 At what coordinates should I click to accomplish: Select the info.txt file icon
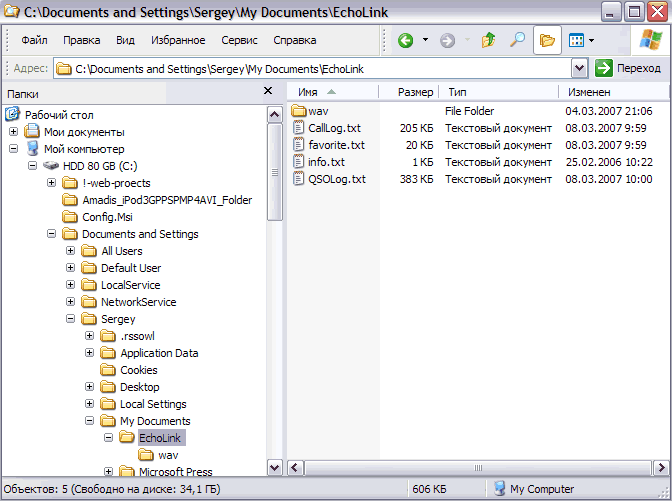298,162
